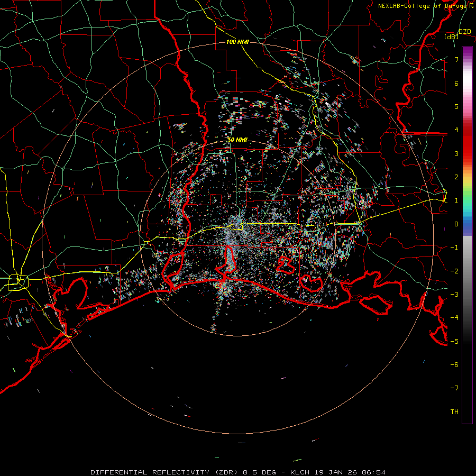The image size is (476, 476).
Task: Click the color scale bar legend
Action: click(467, 235)
